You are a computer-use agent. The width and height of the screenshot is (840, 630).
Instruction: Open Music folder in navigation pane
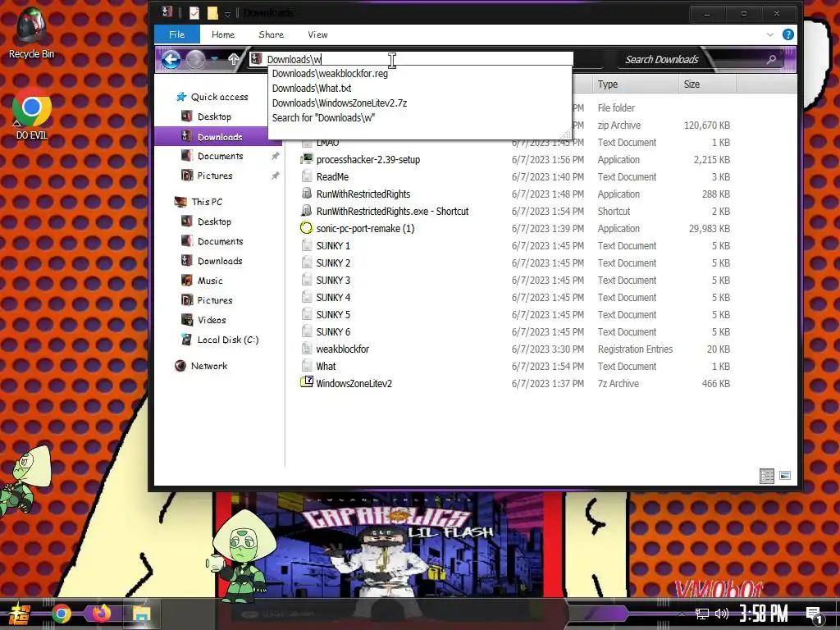tap(210, 281)
